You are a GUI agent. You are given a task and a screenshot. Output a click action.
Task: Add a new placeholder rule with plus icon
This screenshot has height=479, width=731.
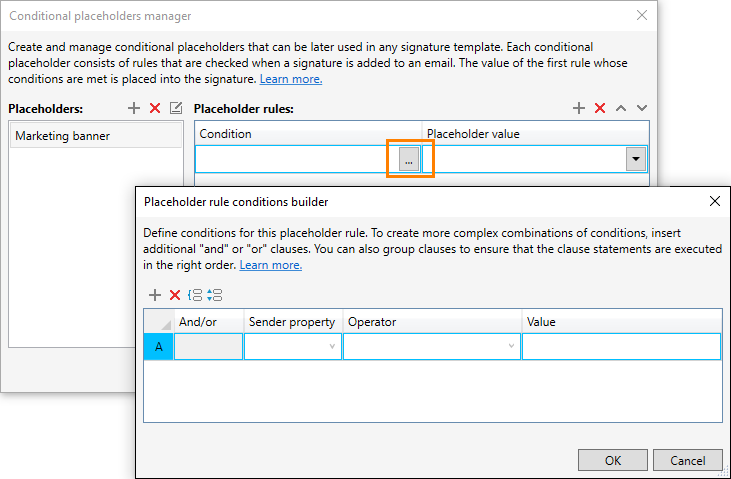tap(579, 108)
